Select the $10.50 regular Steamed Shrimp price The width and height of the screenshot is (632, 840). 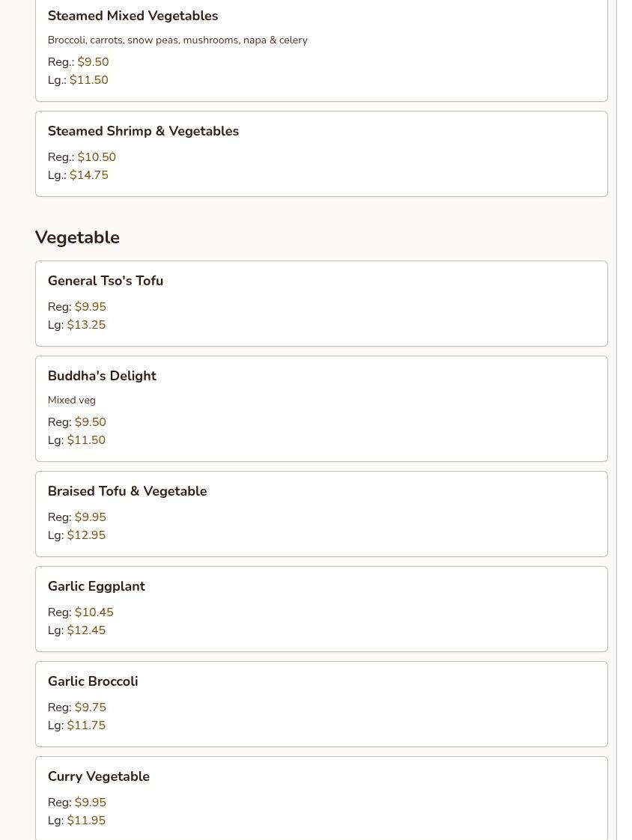pos(97,157)
